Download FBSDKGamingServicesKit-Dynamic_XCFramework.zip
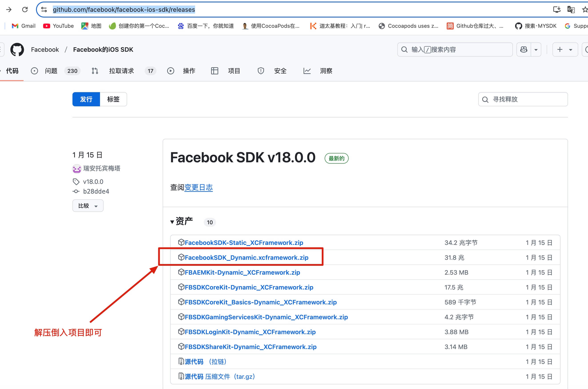The width and height of the screenshot is (588, 389). click(x=266, y=317)
